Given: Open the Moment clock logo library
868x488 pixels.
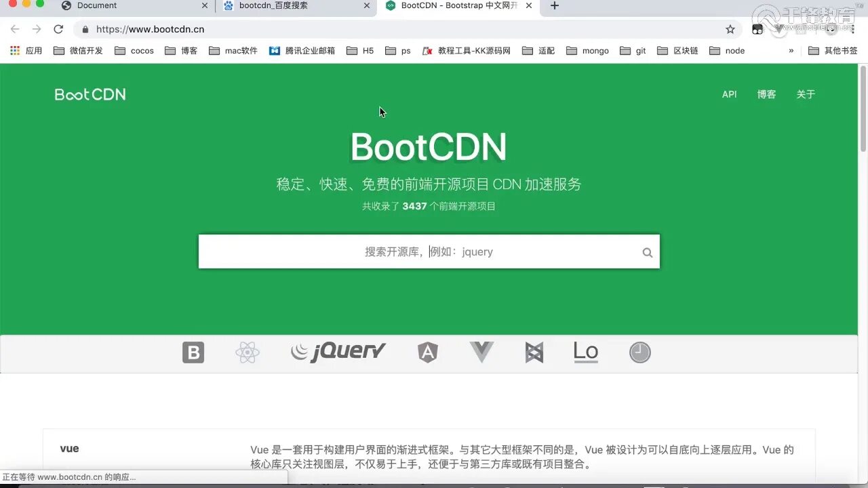Looking at the screenshot, I should (x=639, y=352).
